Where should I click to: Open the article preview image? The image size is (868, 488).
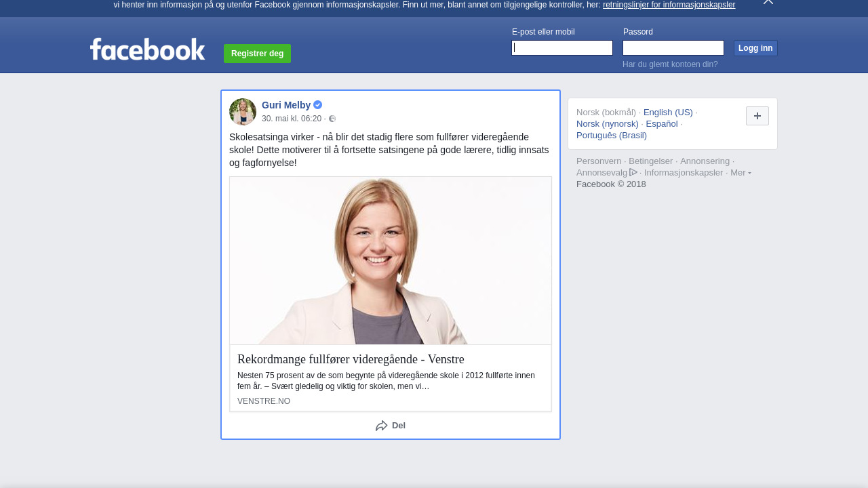click(391, 261)
